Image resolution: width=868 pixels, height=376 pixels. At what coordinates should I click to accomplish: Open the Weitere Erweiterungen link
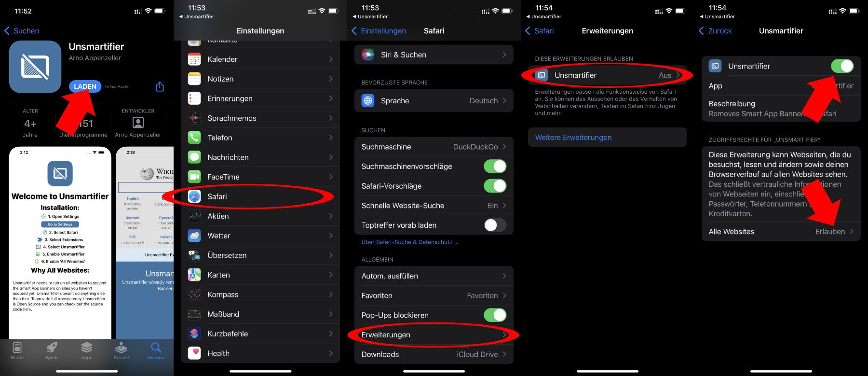click(573, 138)
